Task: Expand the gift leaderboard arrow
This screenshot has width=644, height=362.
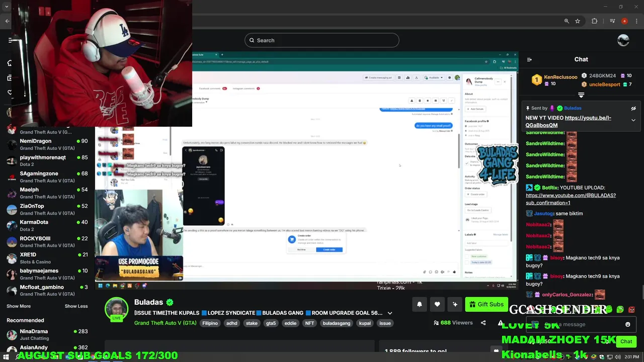Action: 581,95
